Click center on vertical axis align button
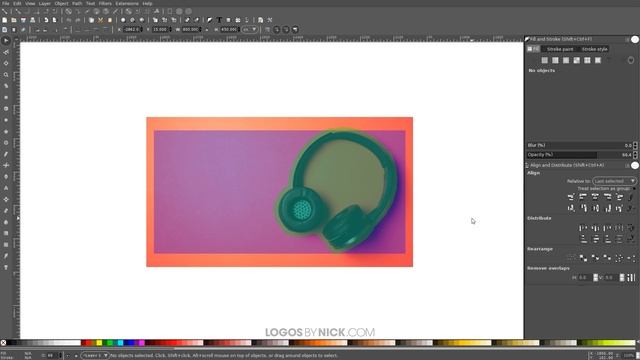This screenshot has height=360, width=640. tap(595, 197)
